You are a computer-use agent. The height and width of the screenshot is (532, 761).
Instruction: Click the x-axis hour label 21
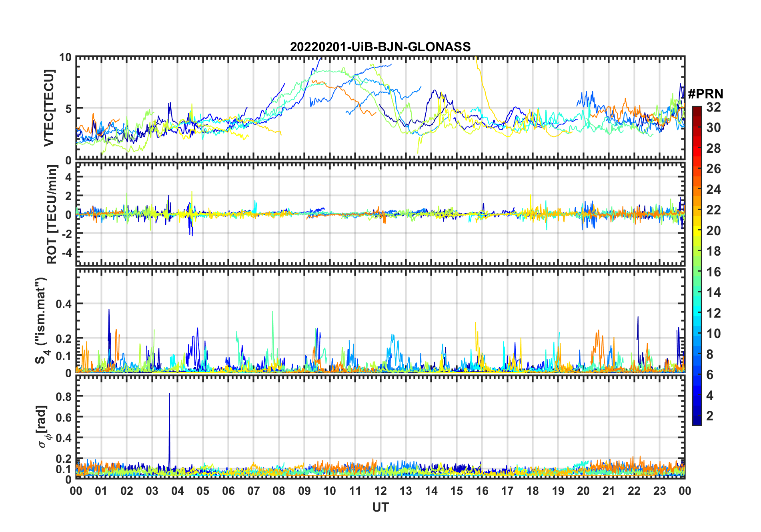click(x=609, y=491)
